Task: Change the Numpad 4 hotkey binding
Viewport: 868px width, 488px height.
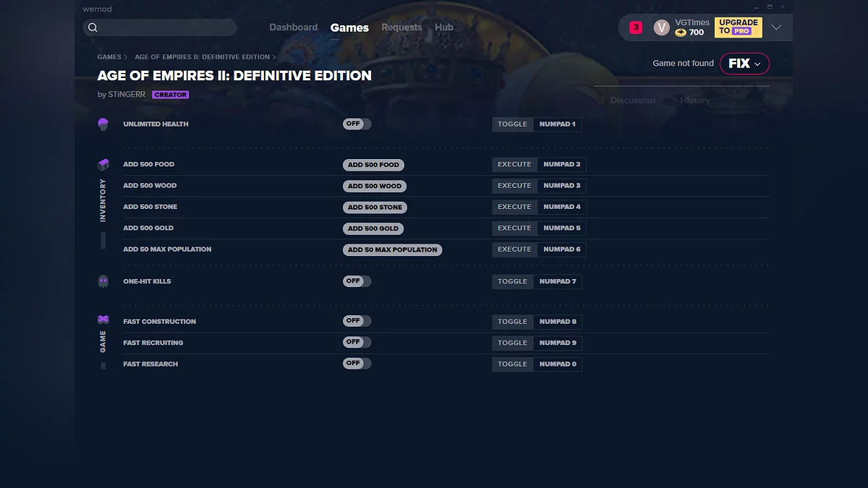Action: point(562,207)
